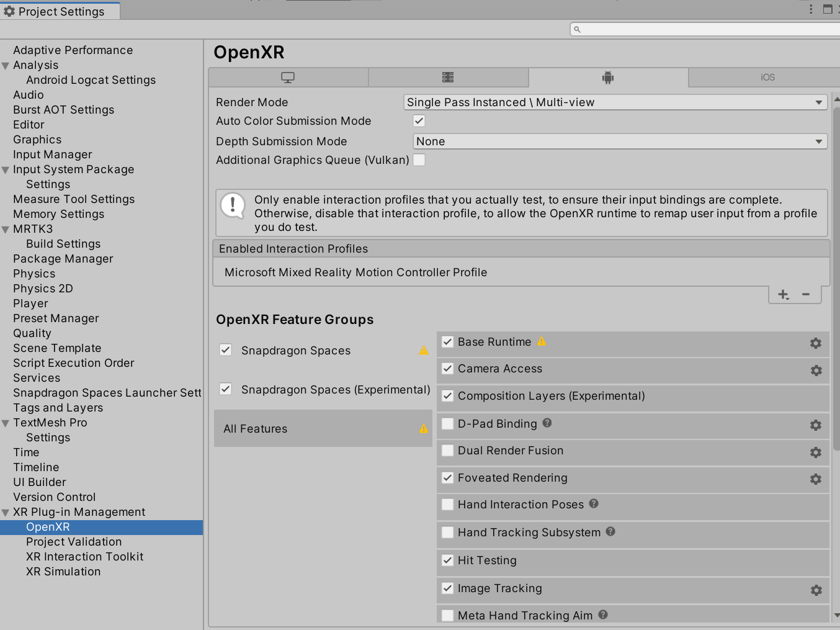Click the info exclamation icon in help box
Image resolution: width=840 pixels, height=630 pixels.
233,205
